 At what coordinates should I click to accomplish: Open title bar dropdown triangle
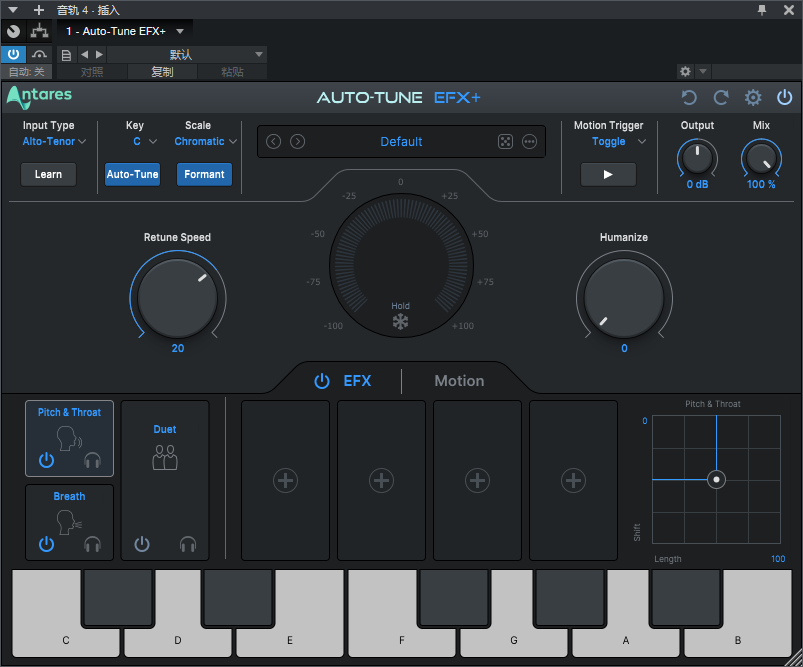tap(13, 10)
